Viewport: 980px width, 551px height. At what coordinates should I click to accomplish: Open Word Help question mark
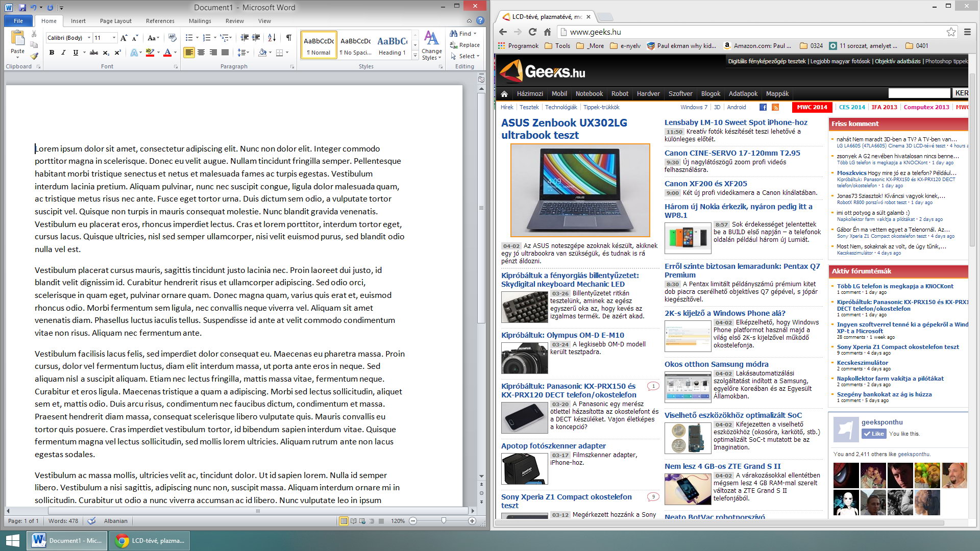point(480,20)
